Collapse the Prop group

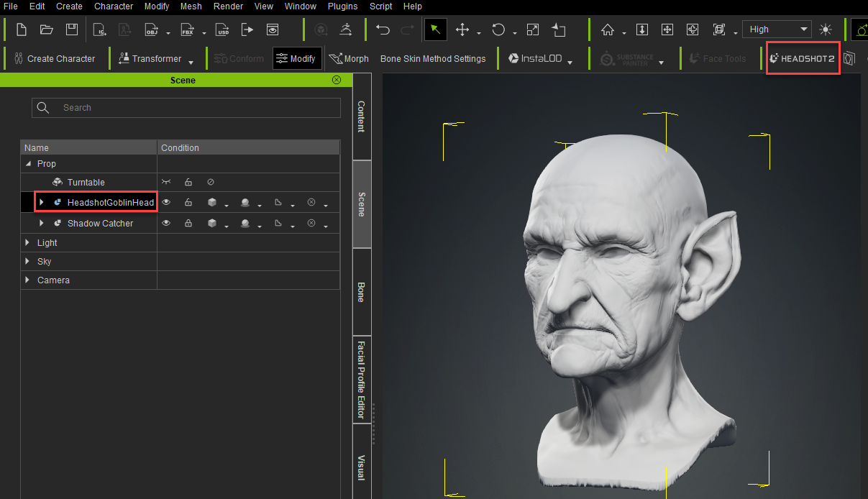click(x=28, y=164)
